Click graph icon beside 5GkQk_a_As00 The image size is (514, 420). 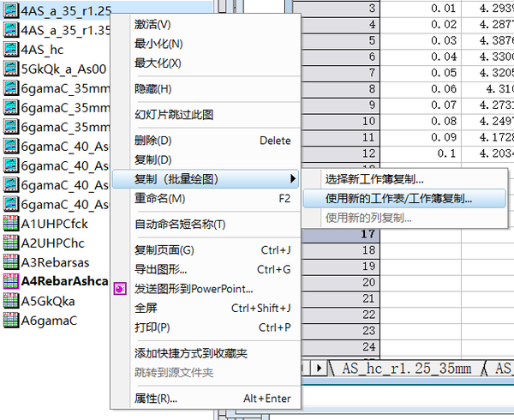click(10, 69)
